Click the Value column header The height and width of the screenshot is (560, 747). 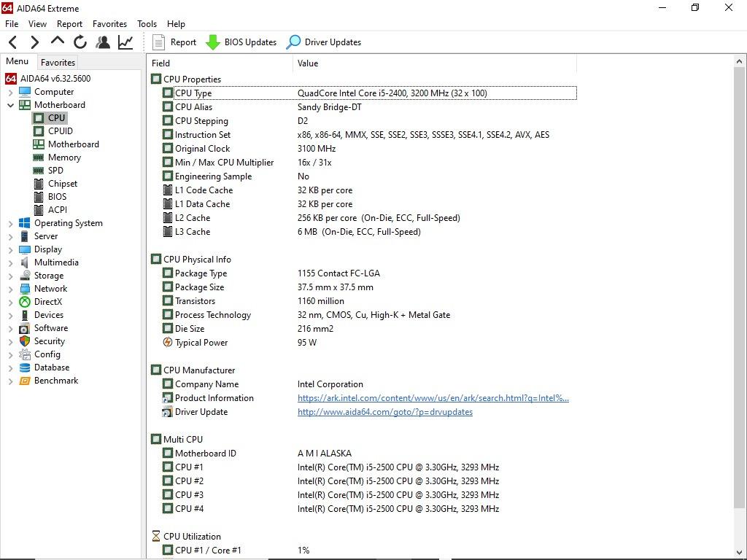click(308, 63)
